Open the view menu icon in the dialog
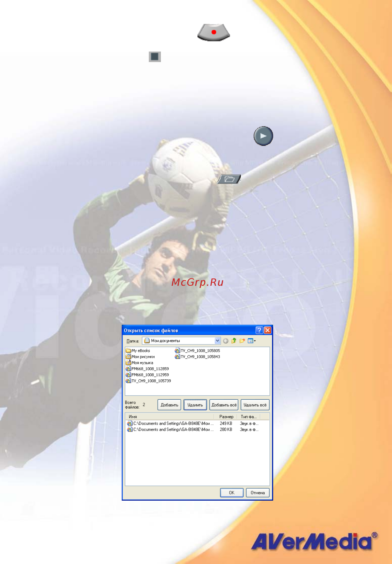The image size is (392, 564). point(252,341)
